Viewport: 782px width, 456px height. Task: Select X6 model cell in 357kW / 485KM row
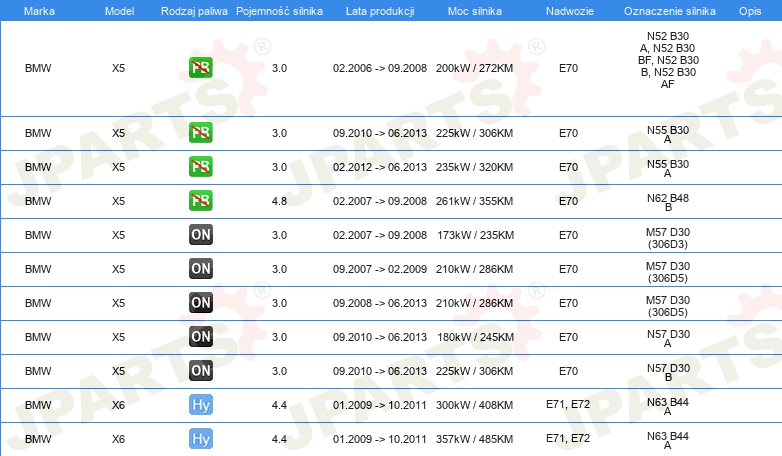pyautogui.click(x=118, y=439)
